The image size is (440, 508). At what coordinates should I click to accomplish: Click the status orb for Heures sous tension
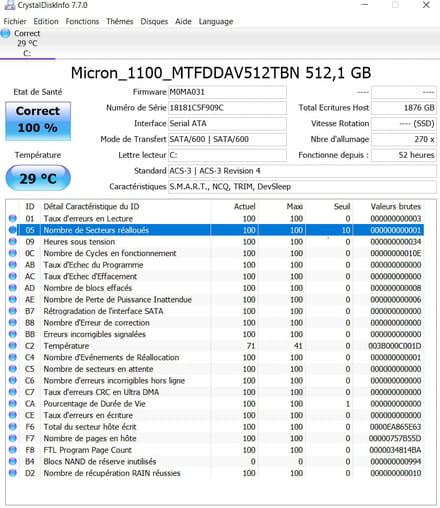tap(13, 242)
